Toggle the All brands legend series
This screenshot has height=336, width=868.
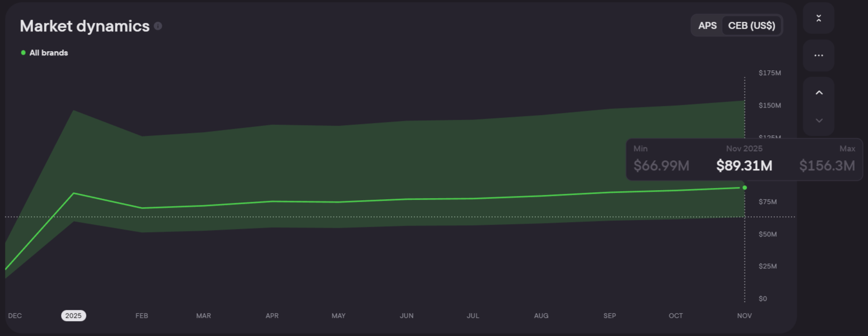49,53
